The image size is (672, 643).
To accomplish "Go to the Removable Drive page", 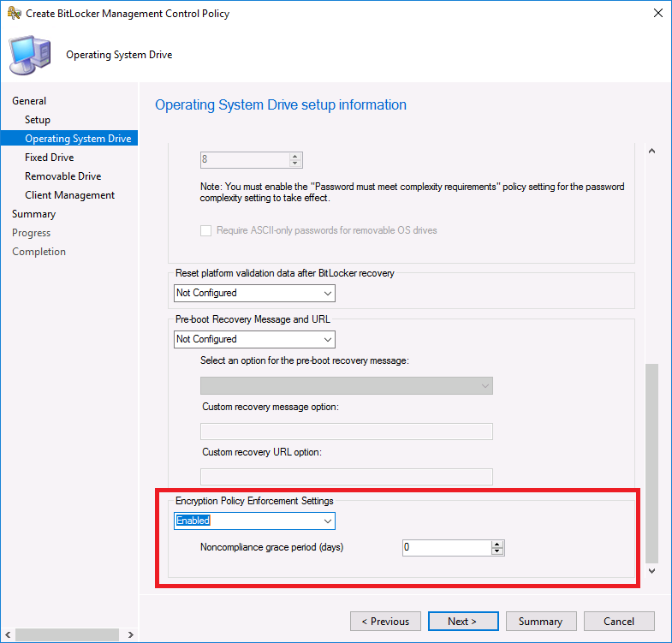I will [x=63, y=176].
